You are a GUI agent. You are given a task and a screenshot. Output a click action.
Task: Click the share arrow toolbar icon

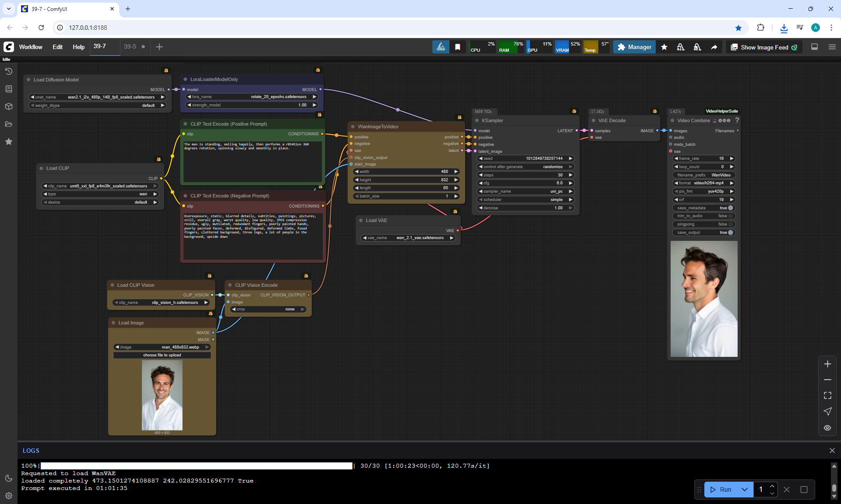(x=714, y=47)
